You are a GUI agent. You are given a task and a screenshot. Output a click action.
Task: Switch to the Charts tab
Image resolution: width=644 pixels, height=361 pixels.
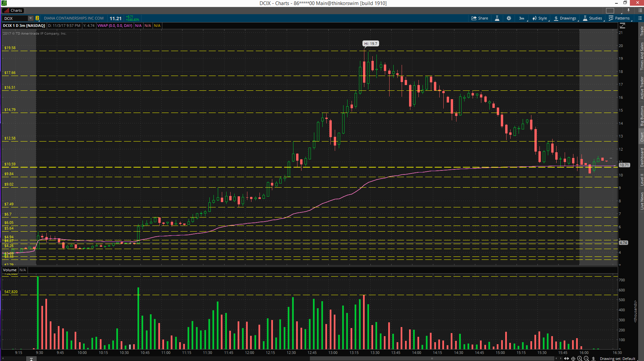13,10
